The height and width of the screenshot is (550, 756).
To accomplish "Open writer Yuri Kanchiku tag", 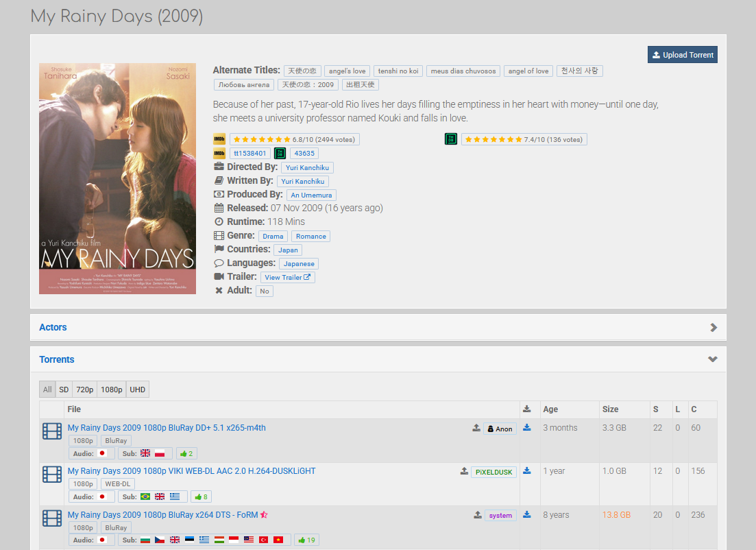I will (303, 182).
